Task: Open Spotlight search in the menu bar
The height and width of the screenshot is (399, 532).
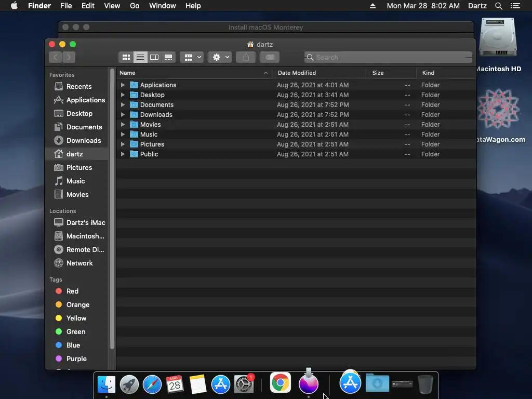Action: tap(498, 6)
